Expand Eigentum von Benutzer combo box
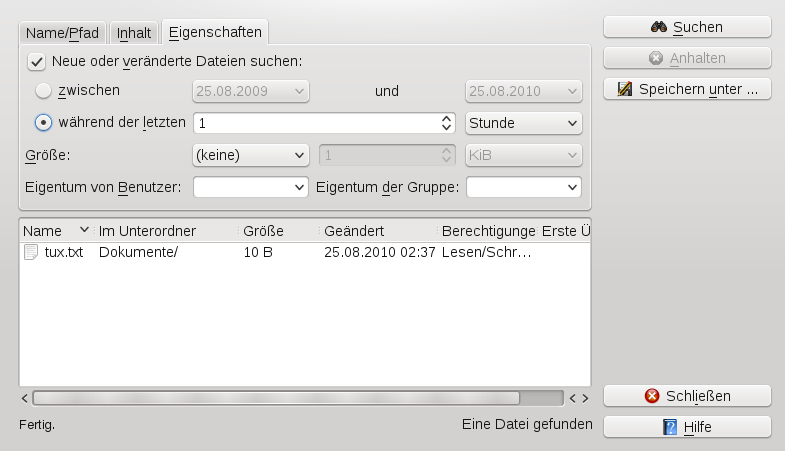 point(250,187)
